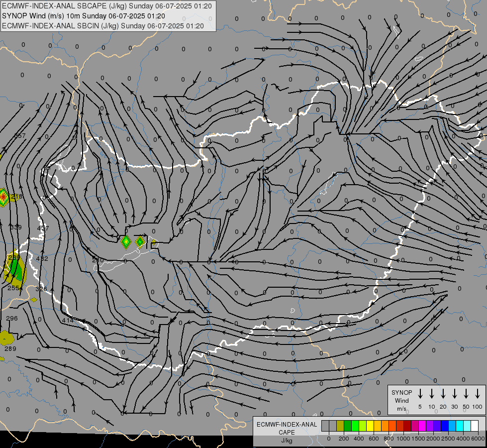The height and width of the screenshot is (448, 487).
Task: Select the red-centered CAPE cell beside 216
Action: click(x=3, y=197)
